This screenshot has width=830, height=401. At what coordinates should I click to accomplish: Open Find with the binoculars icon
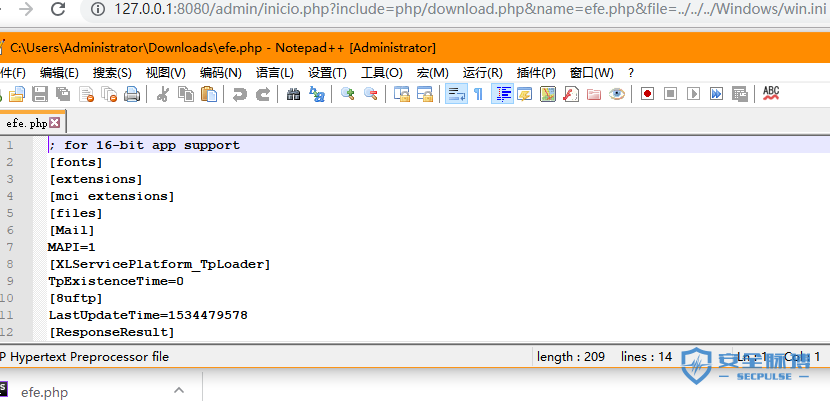click(294, 94)
